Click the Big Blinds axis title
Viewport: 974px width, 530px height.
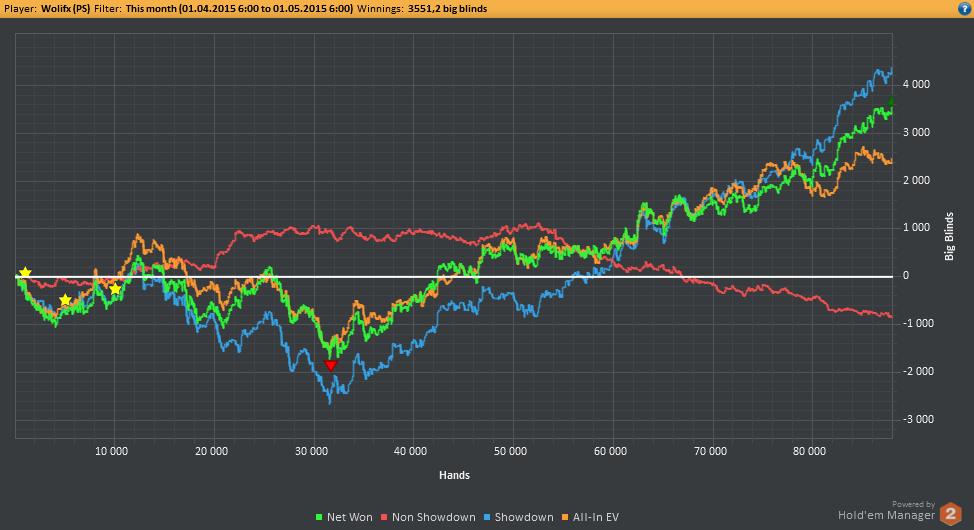[x=949, y=236]
